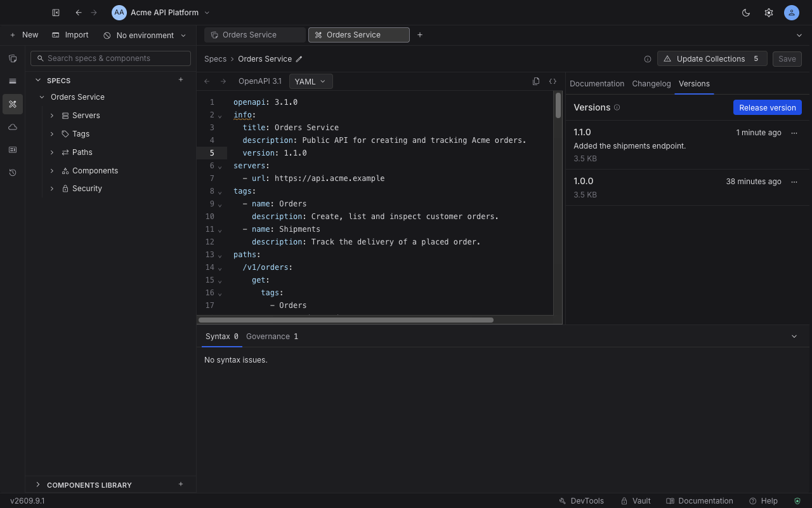Click the Import button
The width and height of the screenshot is (812, 508).
[70, 35]
